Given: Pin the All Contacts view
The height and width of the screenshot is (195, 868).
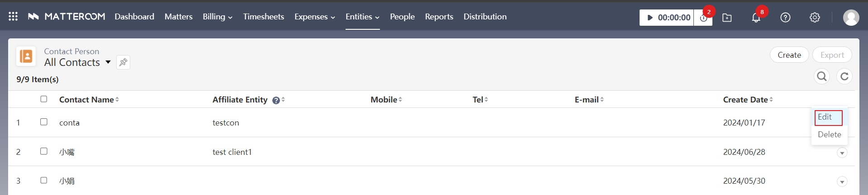Looking at the screenshot, I should tap(123, 62).
